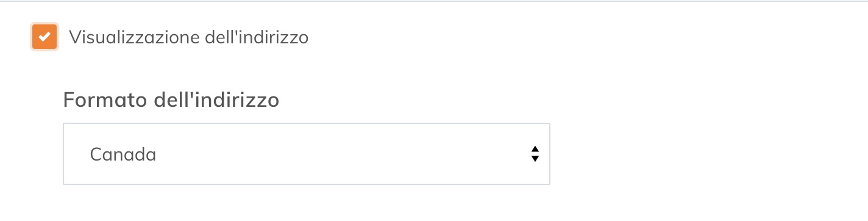Disable Visualizzazione dell'indirizzo option
This screenshot has width=868, height=221.
(44, 37)
